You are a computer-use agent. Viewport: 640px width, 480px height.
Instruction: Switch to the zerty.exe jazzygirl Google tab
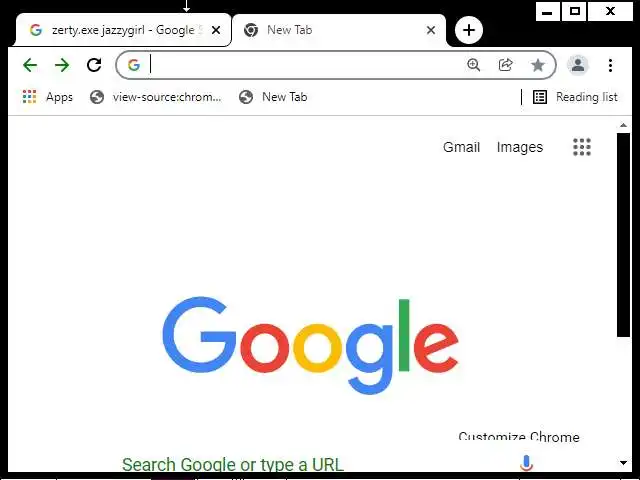click(122, 30)
